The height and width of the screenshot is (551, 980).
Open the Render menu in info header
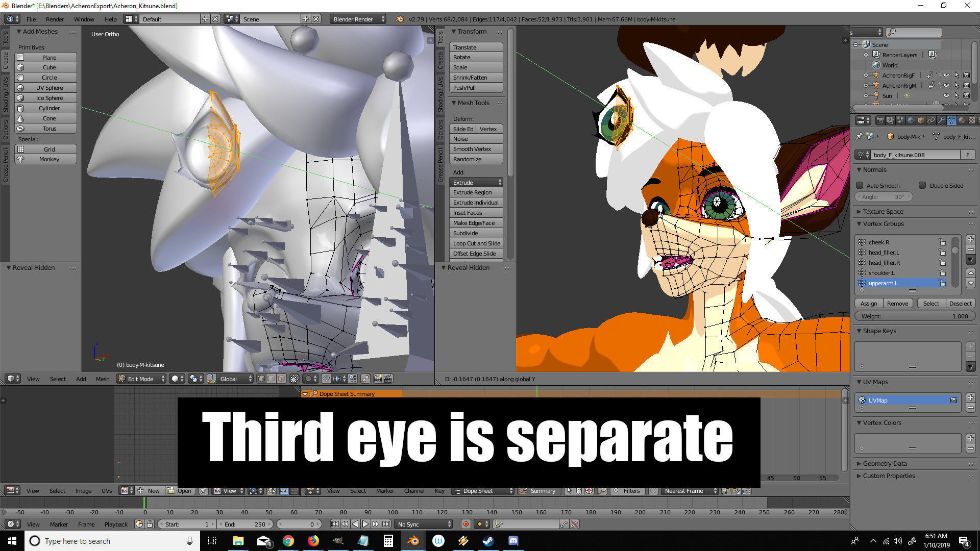click(55, 19)
